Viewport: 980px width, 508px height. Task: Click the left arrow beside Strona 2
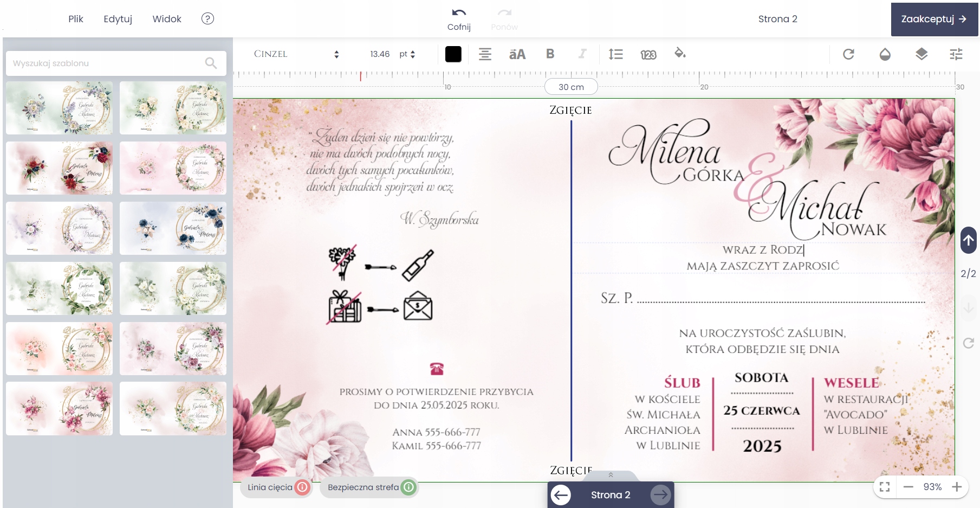click(561, 494)
